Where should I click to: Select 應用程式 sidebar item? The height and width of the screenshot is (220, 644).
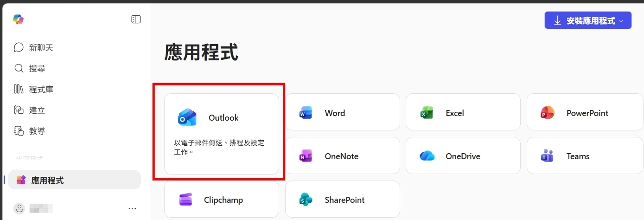point(75,180)
